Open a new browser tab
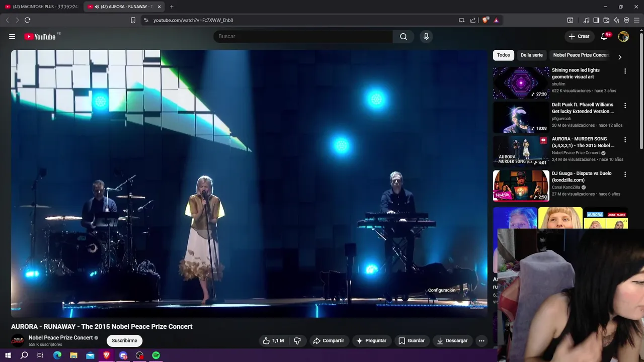The width and height of the screenshot is (644, 362). pyautogui.click(x=172, y=7)
